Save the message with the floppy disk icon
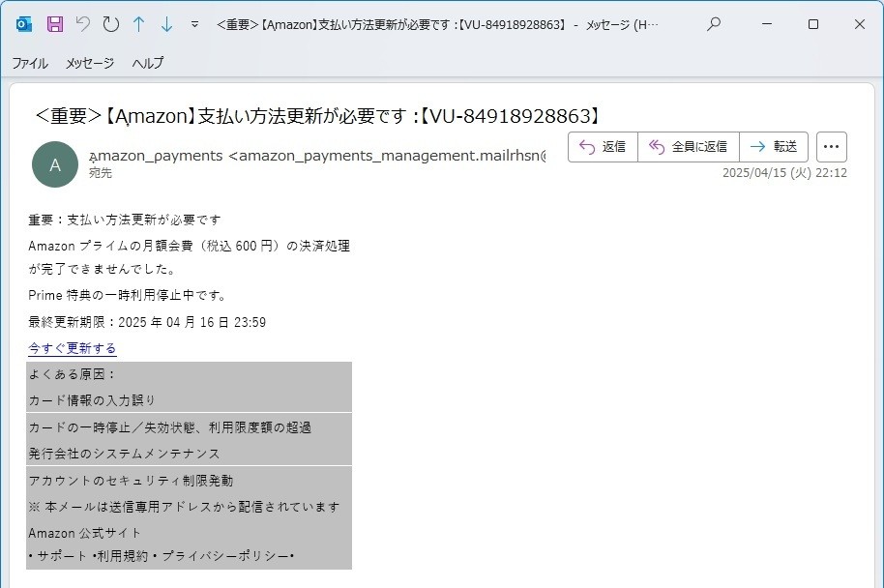 tap(55, 24)
